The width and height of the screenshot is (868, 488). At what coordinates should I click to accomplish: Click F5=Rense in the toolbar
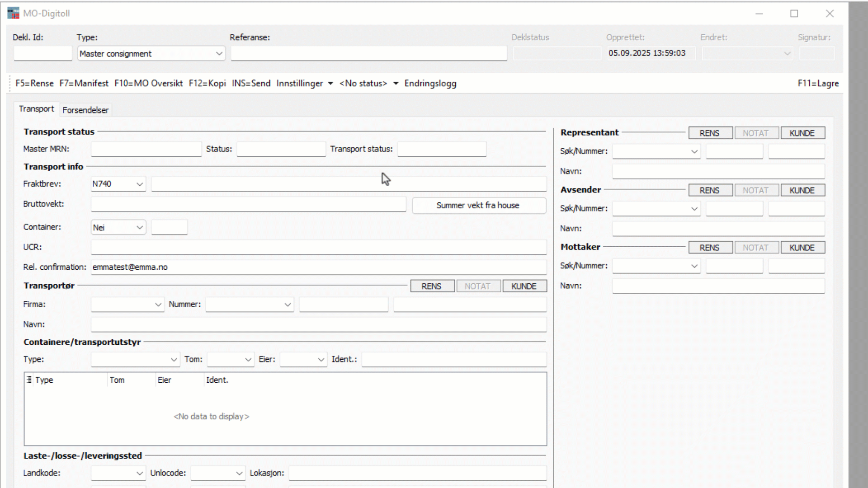[x=34, y=83]
